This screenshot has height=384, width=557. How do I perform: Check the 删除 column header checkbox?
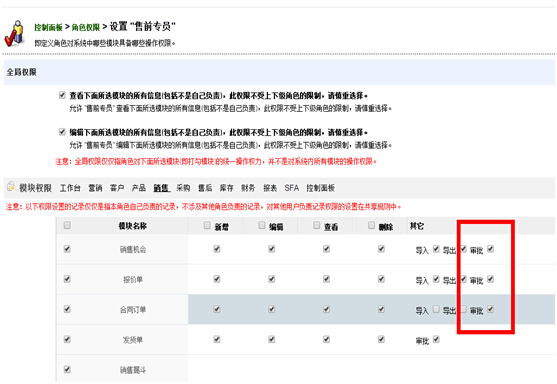coord(371,226)
